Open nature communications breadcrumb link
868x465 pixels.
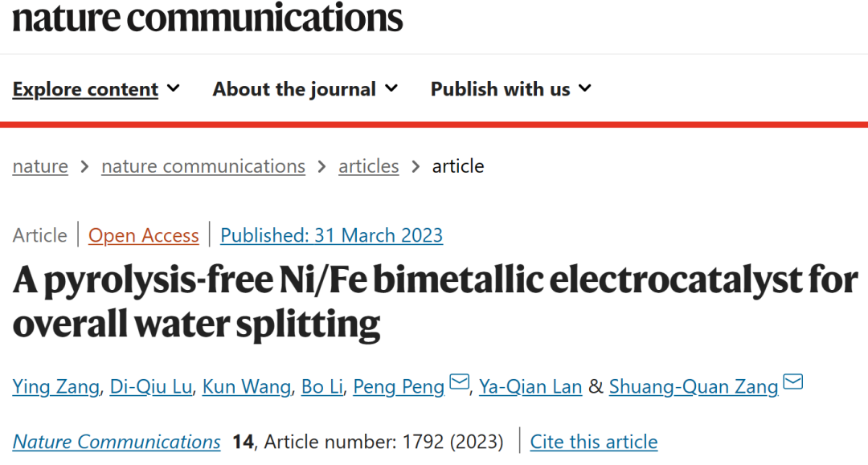(x=203, y=166)
